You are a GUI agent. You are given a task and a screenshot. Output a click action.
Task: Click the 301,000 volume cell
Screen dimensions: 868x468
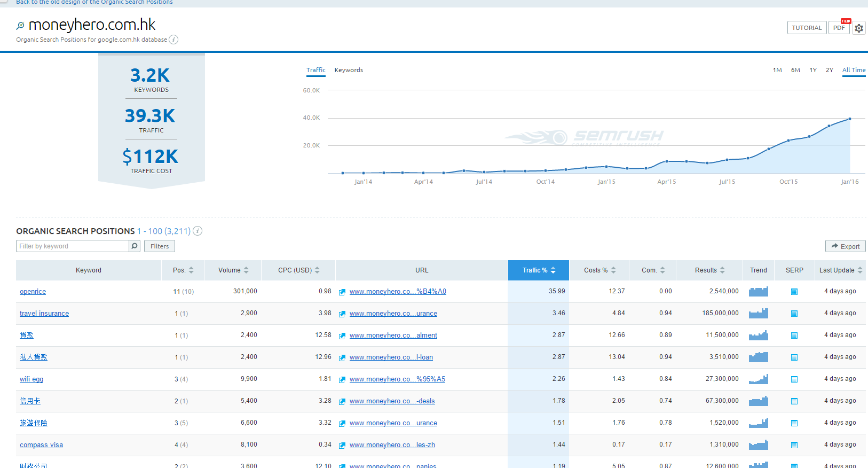point(245,291)
